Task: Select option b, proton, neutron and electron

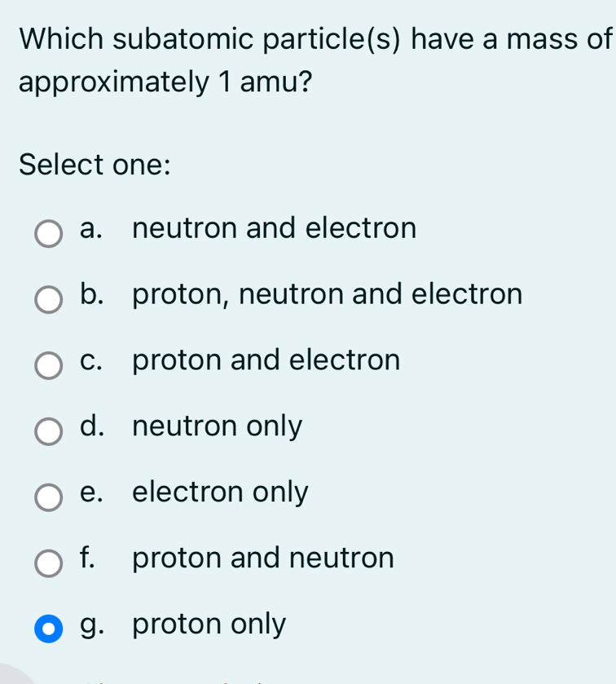Action: pyautogui.click(x=47, y=300)
